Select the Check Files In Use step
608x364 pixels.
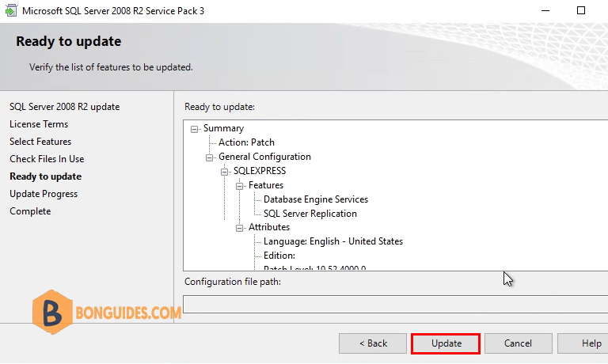pos(47,159)
